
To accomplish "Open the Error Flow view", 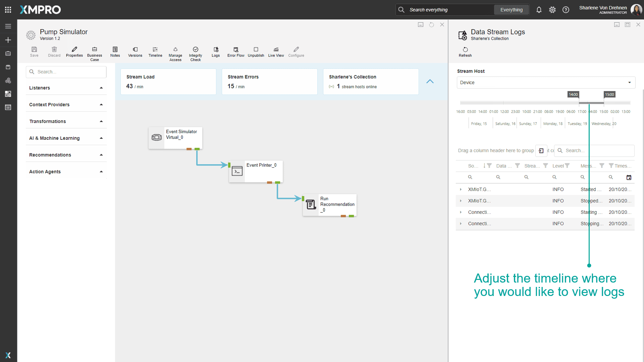I will point(235,52).
